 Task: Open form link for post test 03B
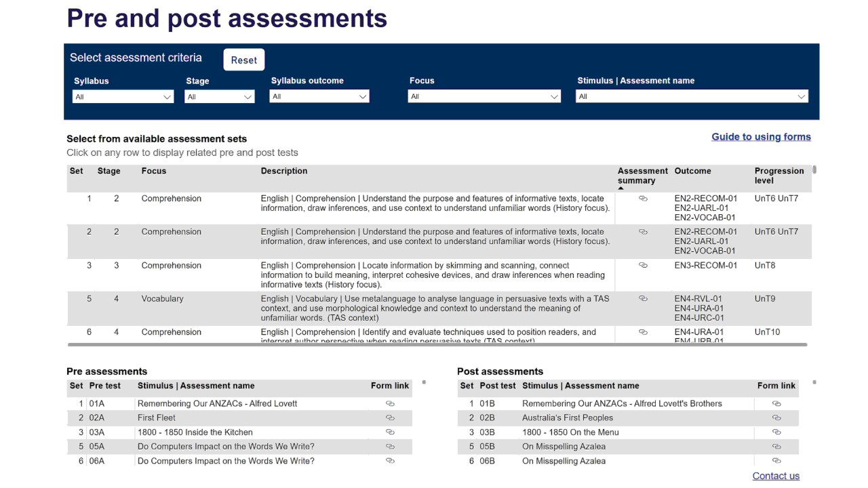pyautogui.click(x=776, y=432)
